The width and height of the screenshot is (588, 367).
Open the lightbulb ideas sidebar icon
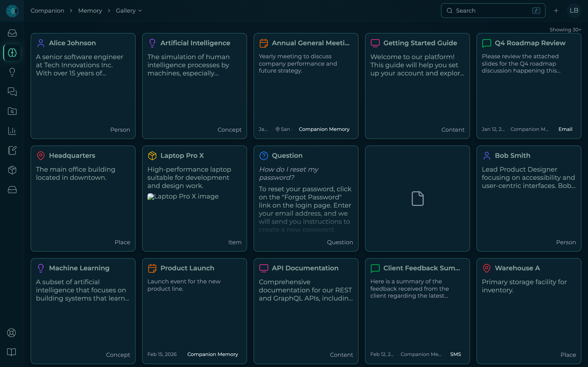(12, 72)
